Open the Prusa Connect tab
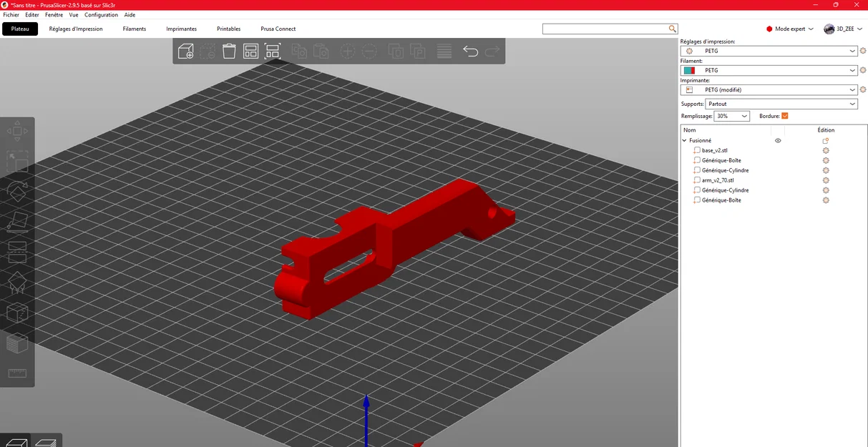This screenshot has width=868, height=447. 278,29
